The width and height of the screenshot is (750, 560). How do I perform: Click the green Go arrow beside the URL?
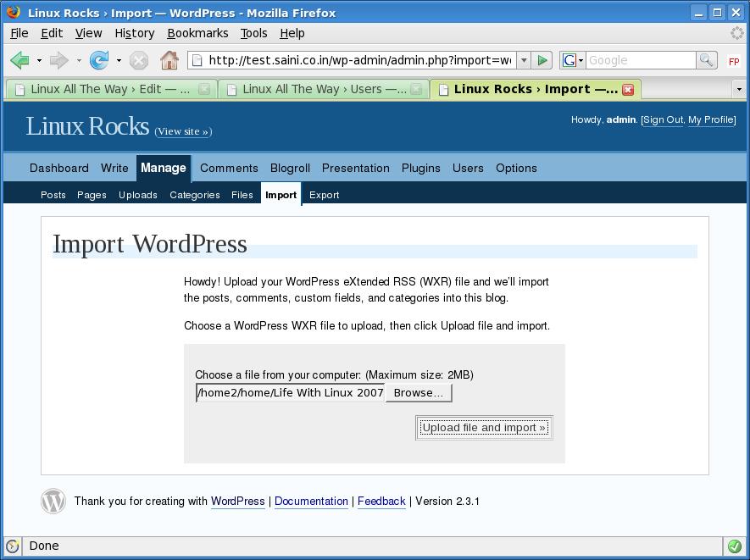pyautogui.click(x=542, y=60)
